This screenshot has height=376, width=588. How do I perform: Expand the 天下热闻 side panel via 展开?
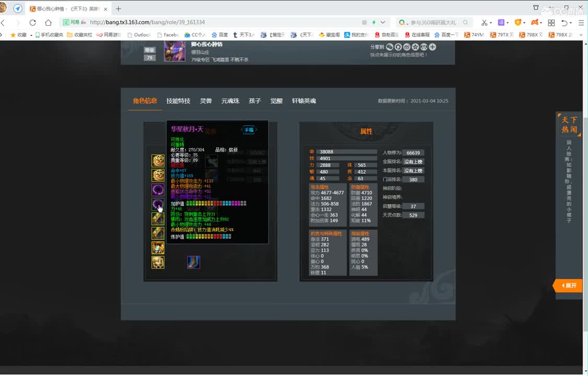[x=569, y=286]
